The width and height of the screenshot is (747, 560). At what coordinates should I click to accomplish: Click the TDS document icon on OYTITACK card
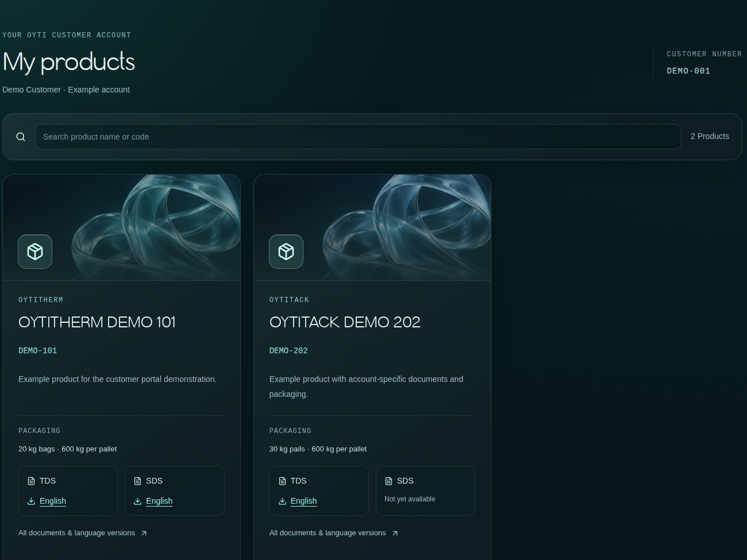(x=282, y=481)
